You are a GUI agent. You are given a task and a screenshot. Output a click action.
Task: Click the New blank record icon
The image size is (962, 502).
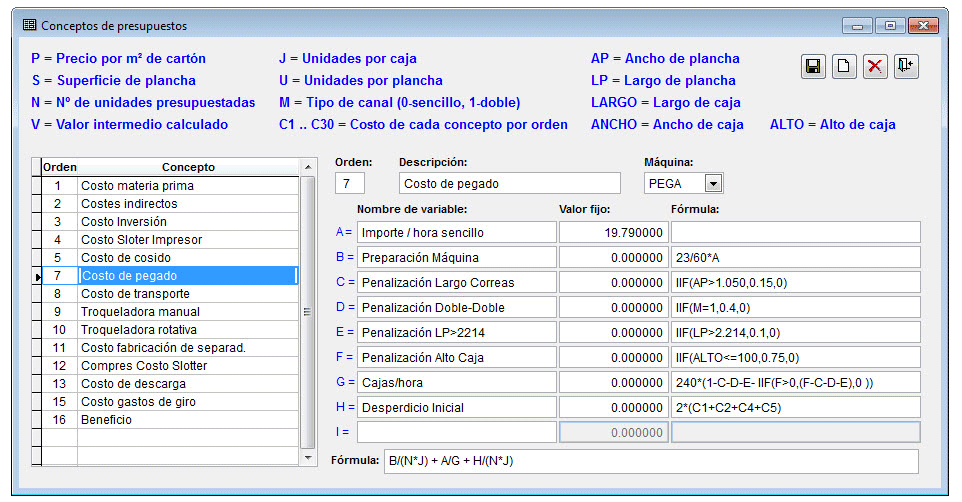[x=844, y=66]
